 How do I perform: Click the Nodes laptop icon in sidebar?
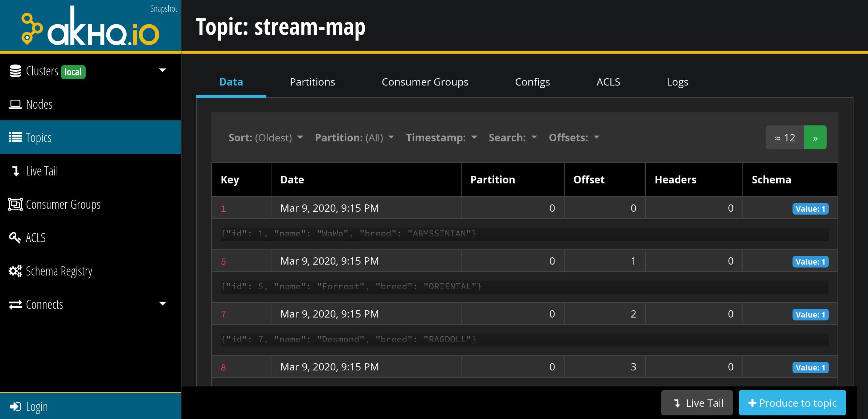(x=15, y=104)
